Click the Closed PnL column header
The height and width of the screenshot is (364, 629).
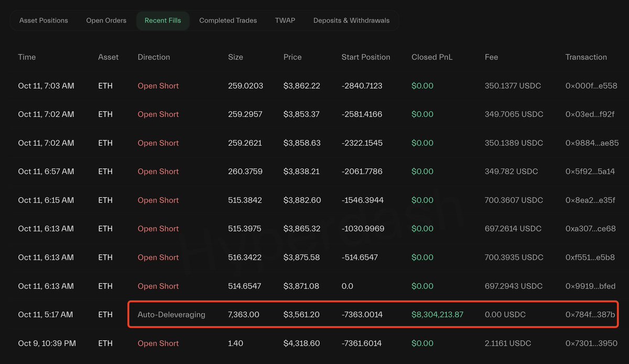(x=432, y=57)
